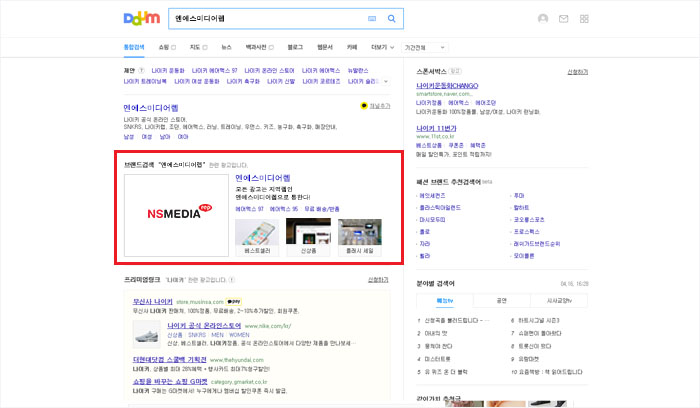Open the 플래시 세일 thumbnail
This screenshot has height=408, width=700.
(360, 237)
